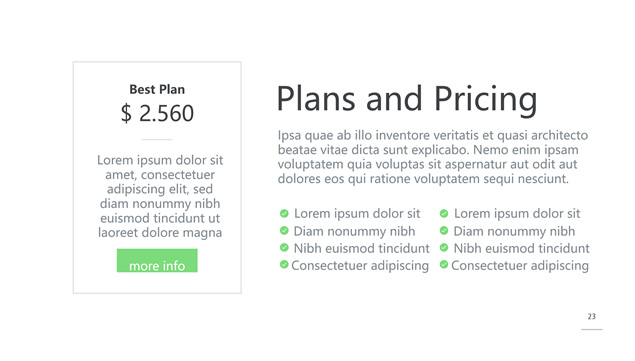Select second-column 'Diam nonummy nibh' text

pos(514,231)
